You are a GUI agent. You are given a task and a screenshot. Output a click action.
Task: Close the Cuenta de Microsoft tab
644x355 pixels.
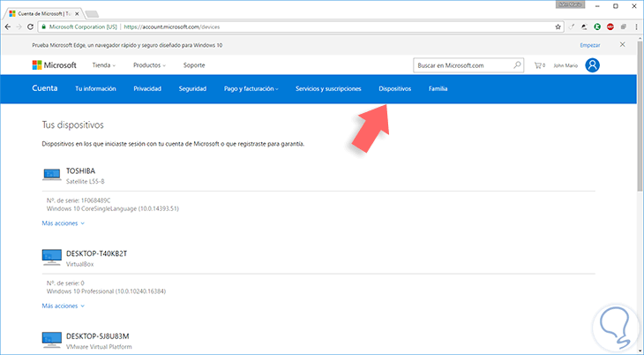click(x=77, y=13)
